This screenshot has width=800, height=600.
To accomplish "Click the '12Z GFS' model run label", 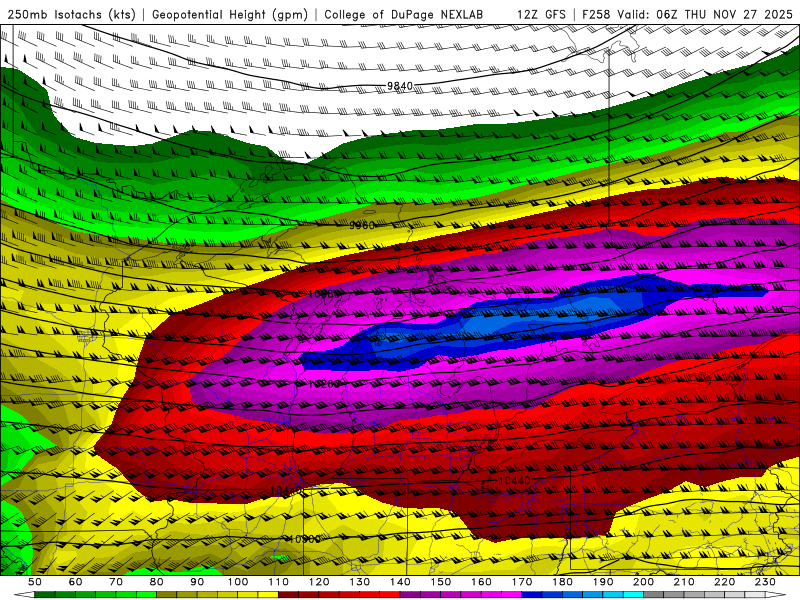I will pos(541,14).
